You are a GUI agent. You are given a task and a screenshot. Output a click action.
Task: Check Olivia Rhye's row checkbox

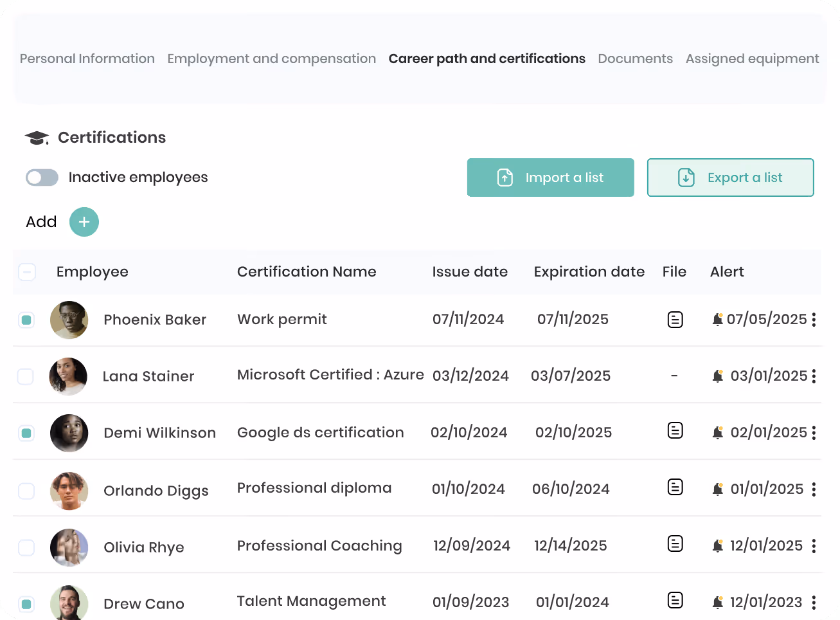(26, 547)
